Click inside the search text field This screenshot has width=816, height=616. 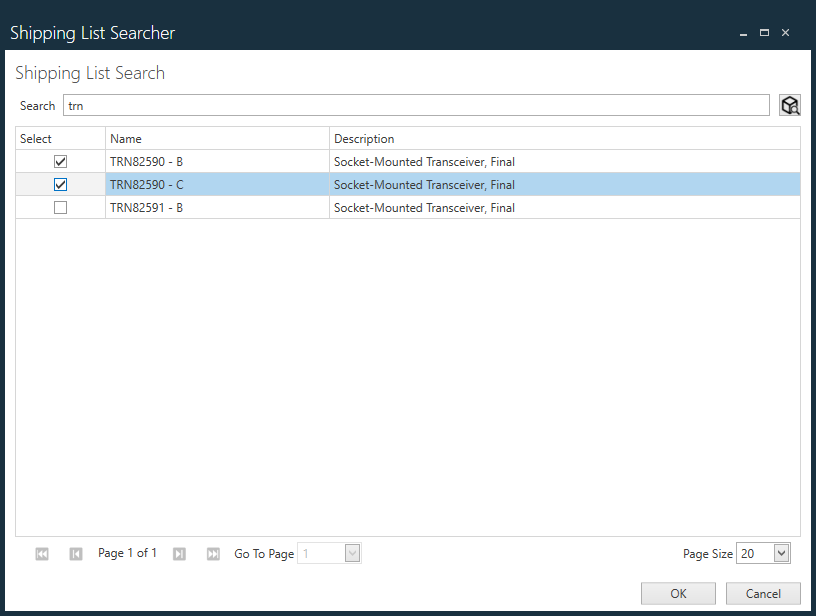click(400, 105)
